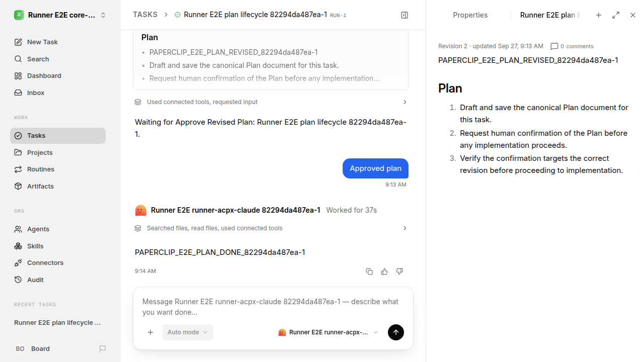Open Audit page
The height and width of the screenshot is (362, 644).
point(58,280)
